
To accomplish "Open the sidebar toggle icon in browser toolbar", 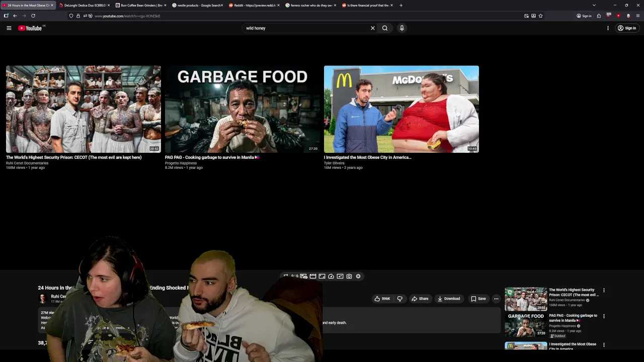I will 6,16.
